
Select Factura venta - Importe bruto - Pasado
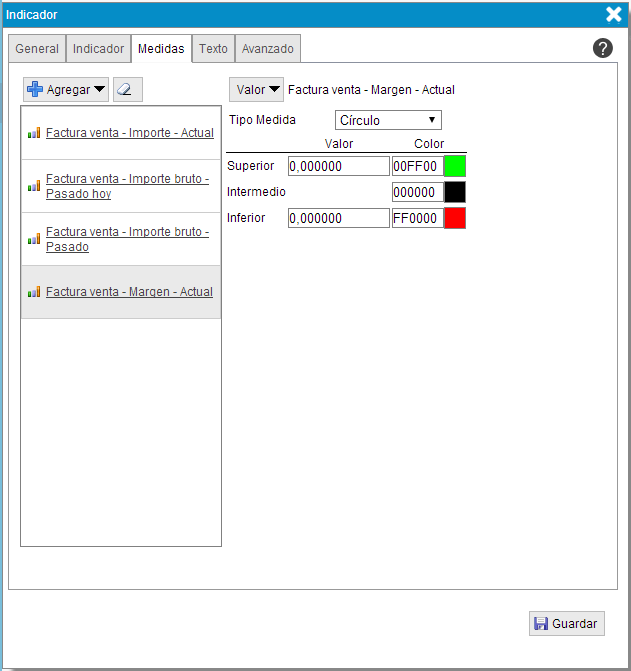pyautogui.click(x=127, y=239)
